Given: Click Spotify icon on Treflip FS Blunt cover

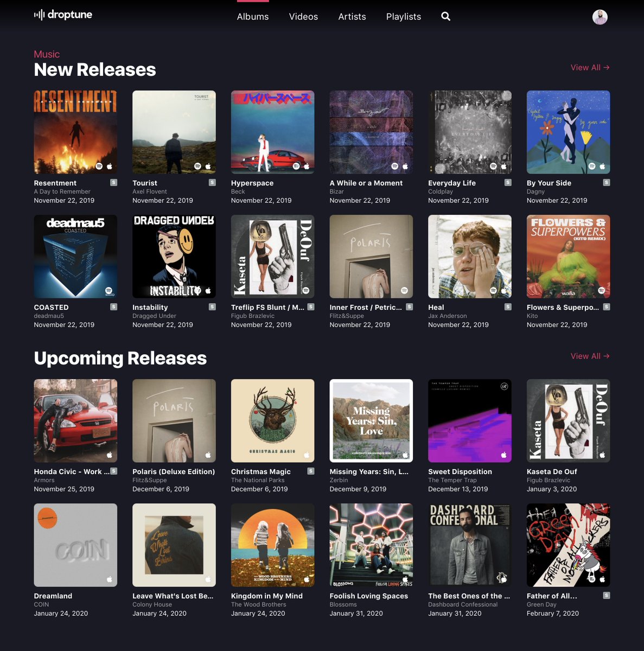Looking at the screenshot, I should click(306, 291).
